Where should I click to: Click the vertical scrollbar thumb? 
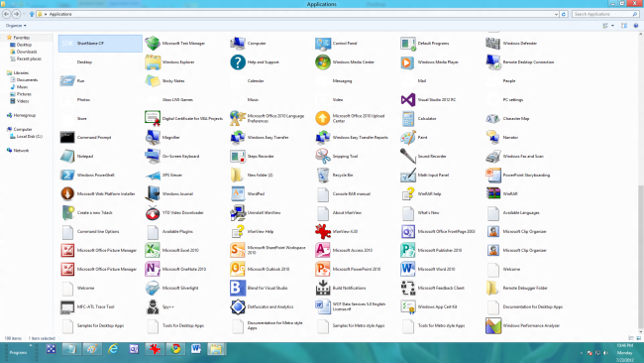[640, 257]
